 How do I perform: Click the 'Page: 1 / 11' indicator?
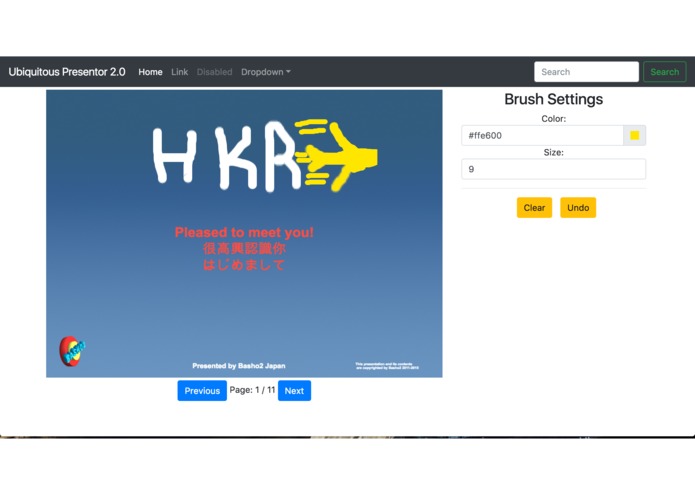coord(252,390)
